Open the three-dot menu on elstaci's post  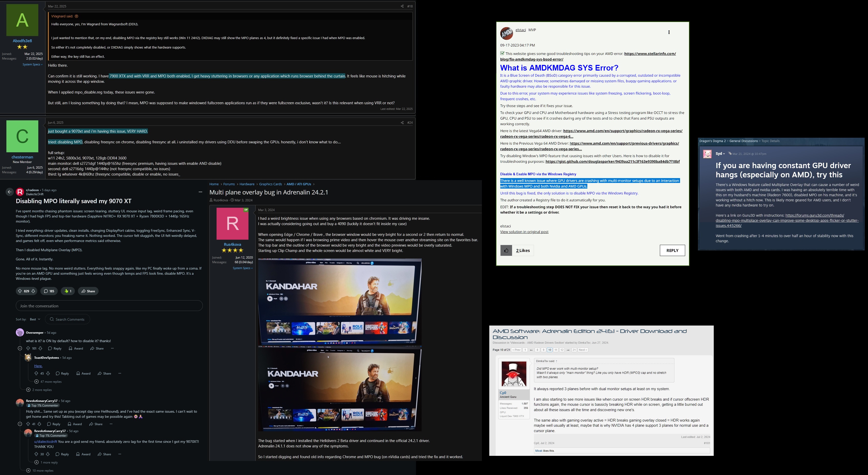point(669,32)
